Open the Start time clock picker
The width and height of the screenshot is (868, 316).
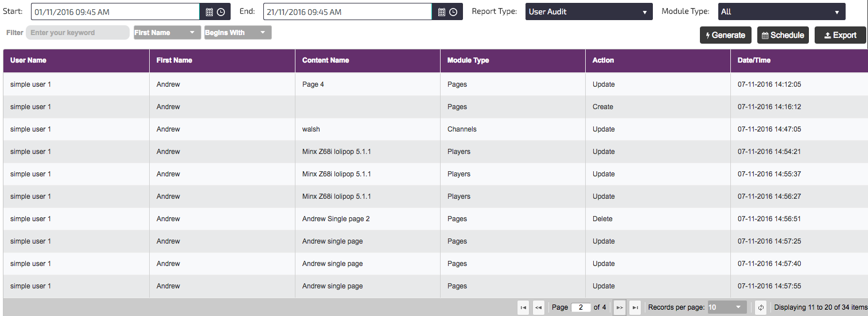click(x=221, y=12)
